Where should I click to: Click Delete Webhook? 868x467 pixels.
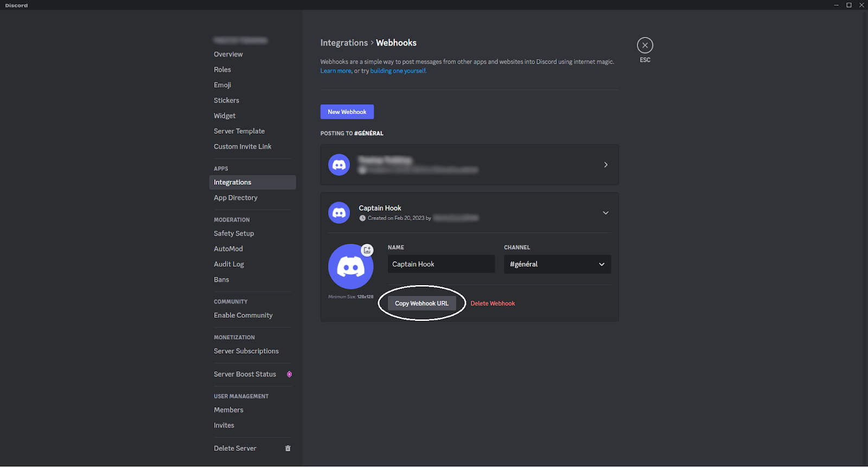click(x=493, y=304)
